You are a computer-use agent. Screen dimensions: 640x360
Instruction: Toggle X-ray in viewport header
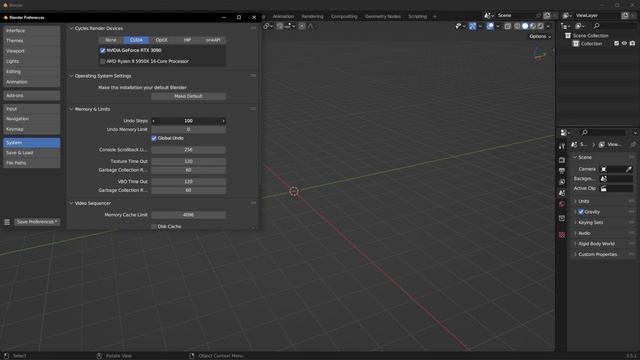(507, 26)
